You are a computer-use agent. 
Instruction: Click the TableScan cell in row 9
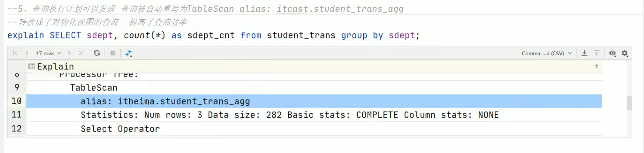click(x=94, y=88)
